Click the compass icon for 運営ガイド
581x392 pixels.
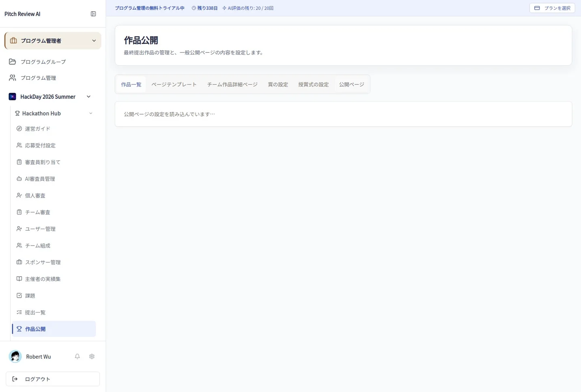(19, 129)
